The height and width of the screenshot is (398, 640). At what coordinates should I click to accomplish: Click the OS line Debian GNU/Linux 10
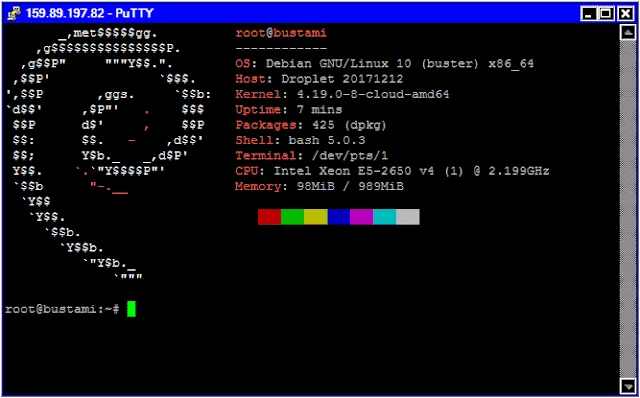coord(384,64)
